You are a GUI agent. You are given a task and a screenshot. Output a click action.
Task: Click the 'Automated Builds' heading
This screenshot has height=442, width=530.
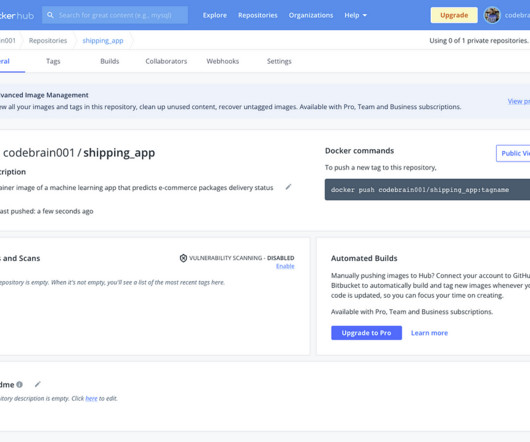pyautogui.click(x=364, y=258)
